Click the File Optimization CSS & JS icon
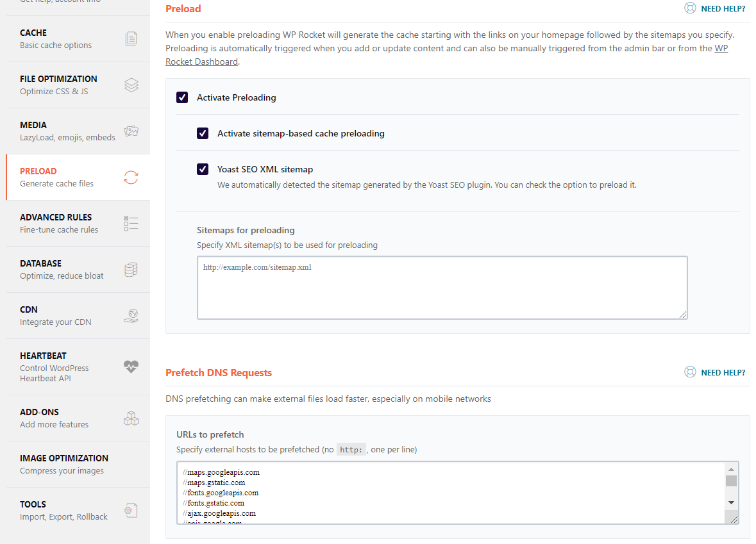This screenshot has width=756, height=544. [131, 85]
